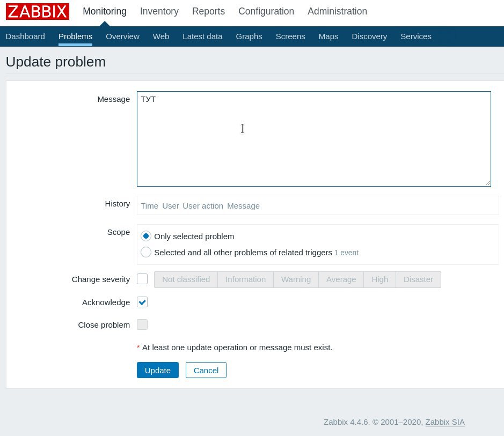504x436 pixels.
Task: Click the History table Time header
Action: (x=149, y=206)
